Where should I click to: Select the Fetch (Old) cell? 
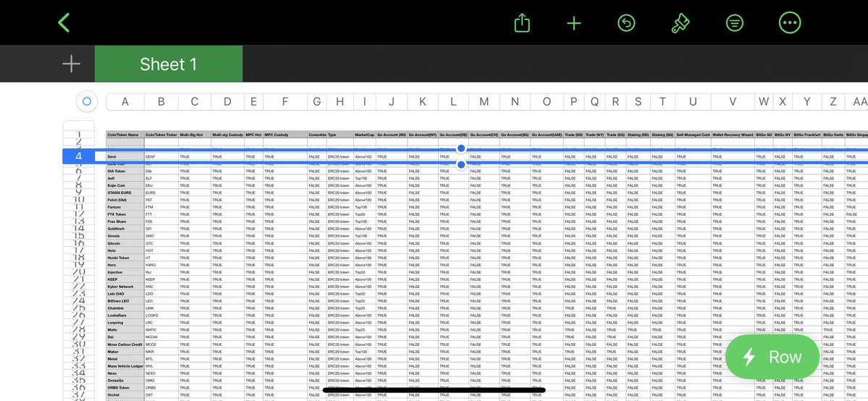[125, 200]
